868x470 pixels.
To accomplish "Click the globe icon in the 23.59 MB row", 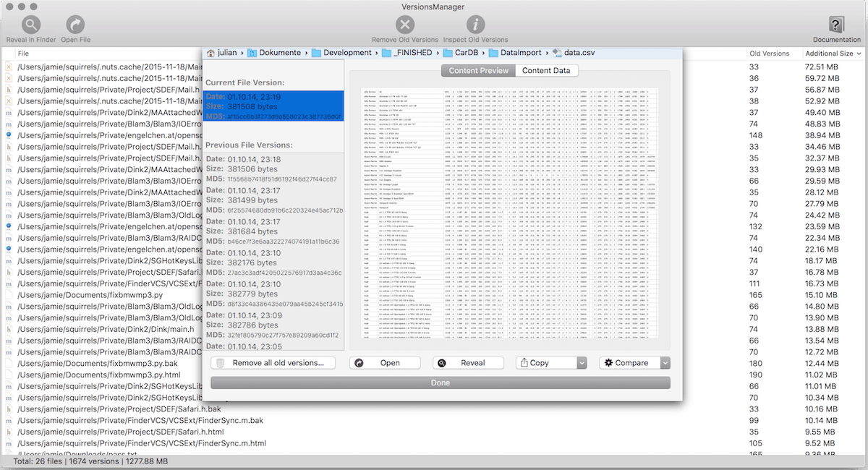I will tap(9, 226).
